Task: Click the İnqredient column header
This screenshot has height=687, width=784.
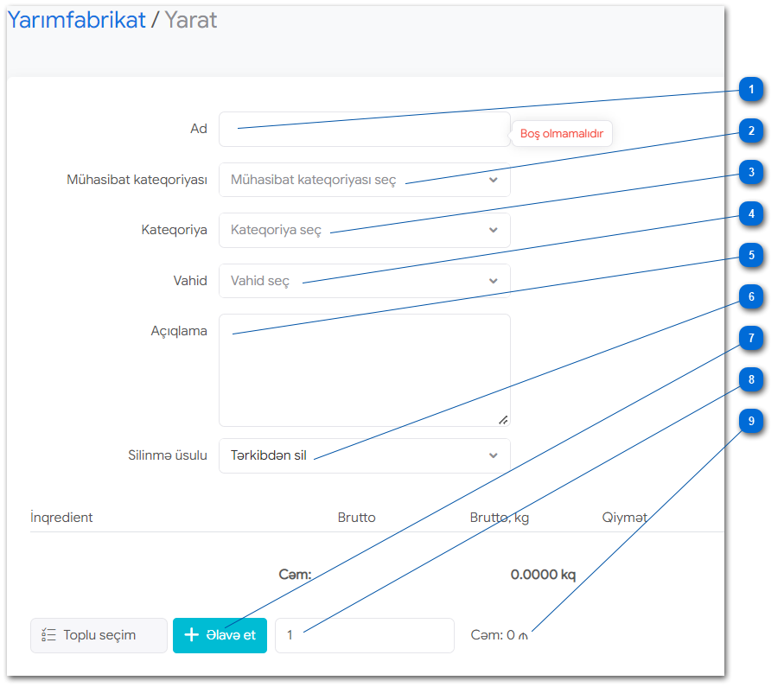Action: [x=61, y=518]
